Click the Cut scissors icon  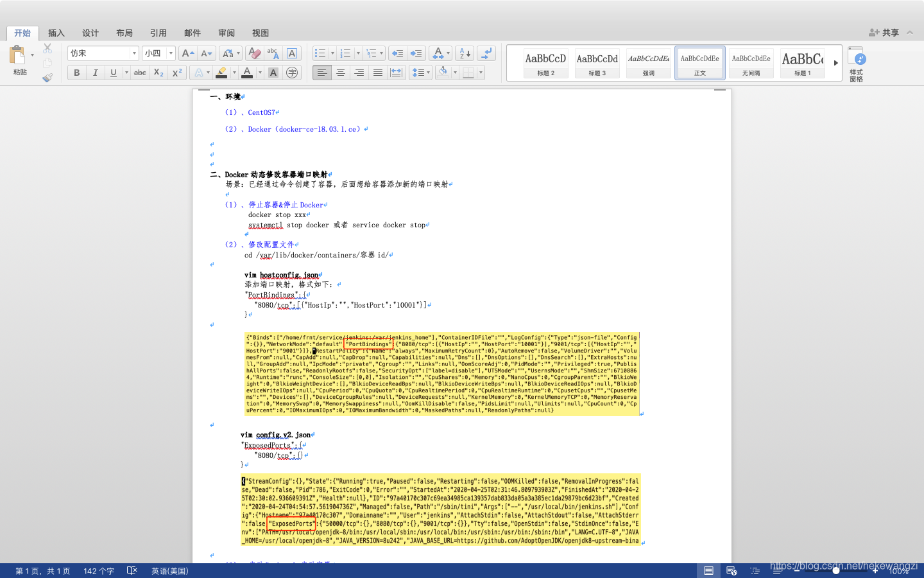point(47,48)
